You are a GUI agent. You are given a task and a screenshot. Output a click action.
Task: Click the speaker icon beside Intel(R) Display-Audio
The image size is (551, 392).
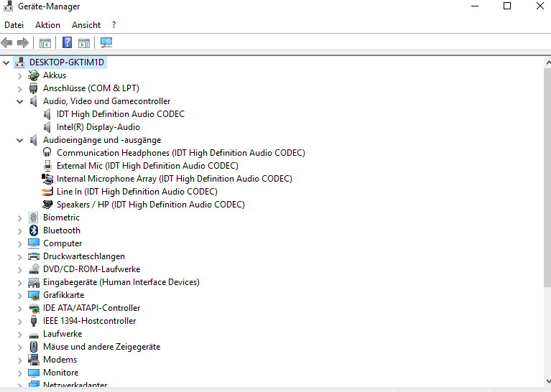pyautogui.click(x=47, y=127)
